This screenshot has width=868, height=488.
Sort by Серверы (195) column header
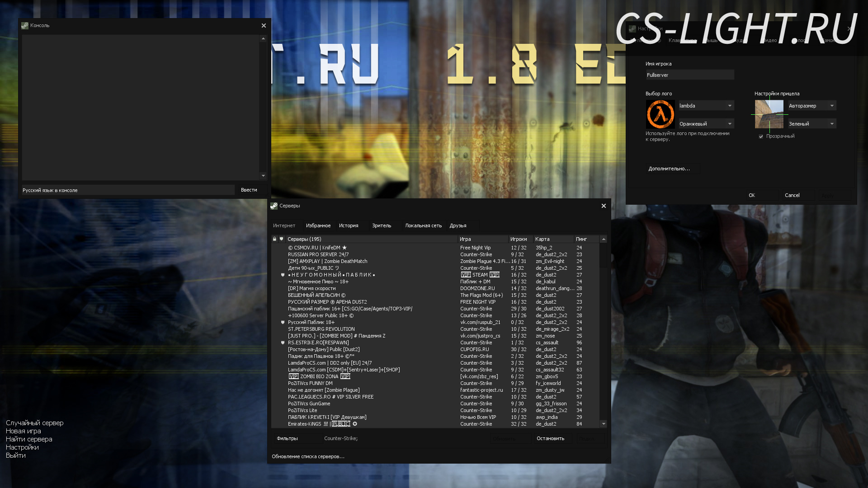pos(371,239)
